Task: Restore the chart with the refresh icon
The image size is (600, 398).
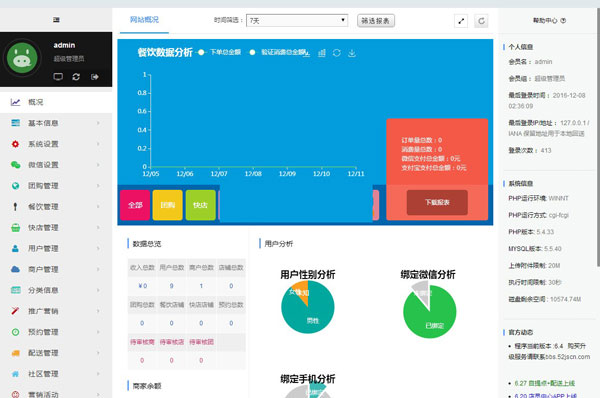Action: coord(337,53)
